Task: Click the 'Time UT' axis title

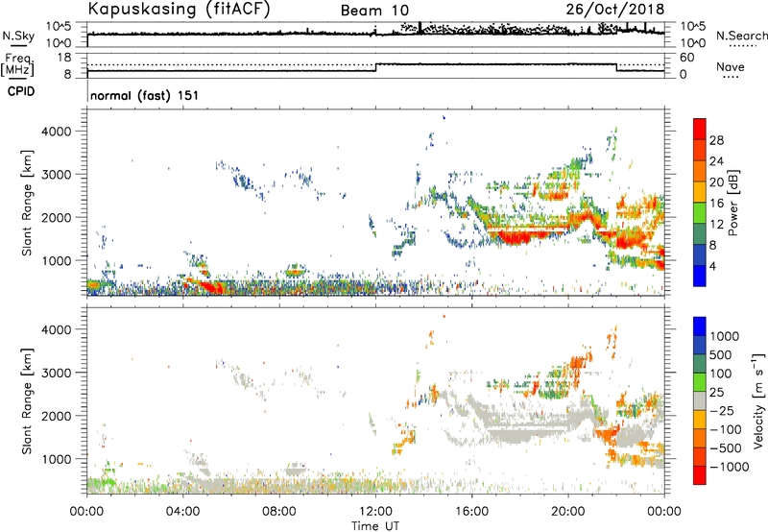Action: 375,526
